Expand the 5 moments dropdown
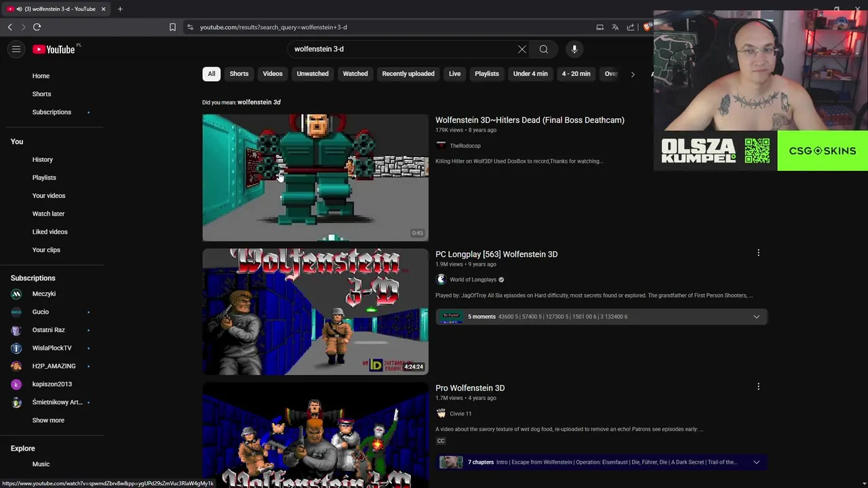This screenshot has height=488, width=868. [756, 317]
